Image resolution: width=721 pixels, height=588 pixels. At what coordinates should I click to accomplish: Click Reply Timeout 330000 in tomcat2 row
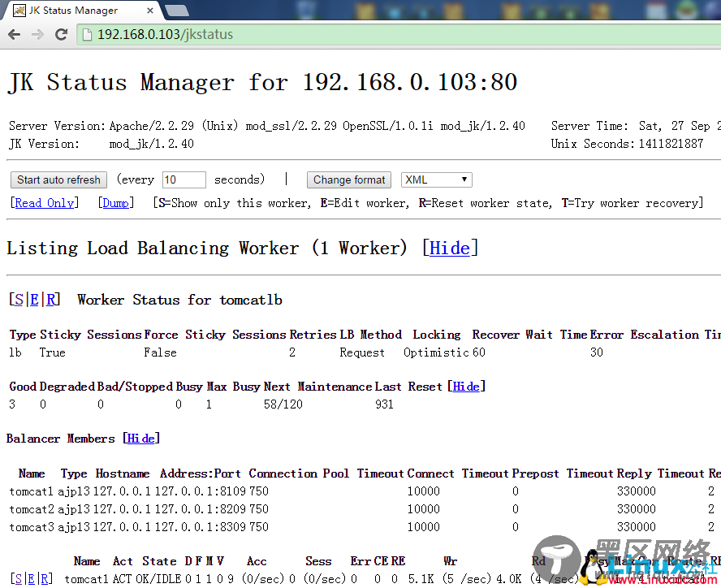pyautogui.click(x=637, y=509)
